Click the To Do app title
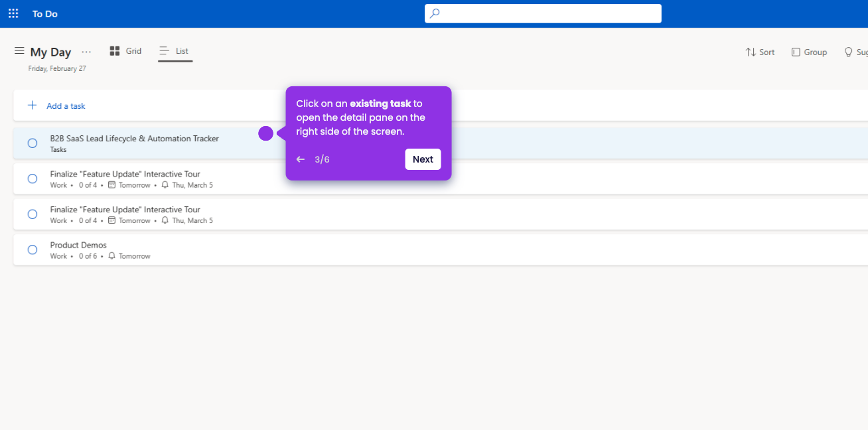This screenshot has height=430, width=868. click(45, 14)
